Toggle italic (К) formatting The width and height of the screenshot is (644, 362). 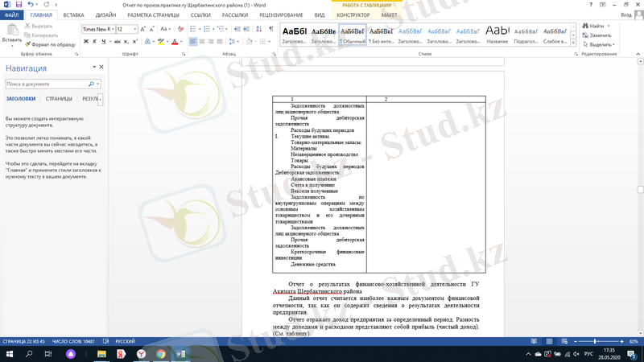tap(94, 42)
